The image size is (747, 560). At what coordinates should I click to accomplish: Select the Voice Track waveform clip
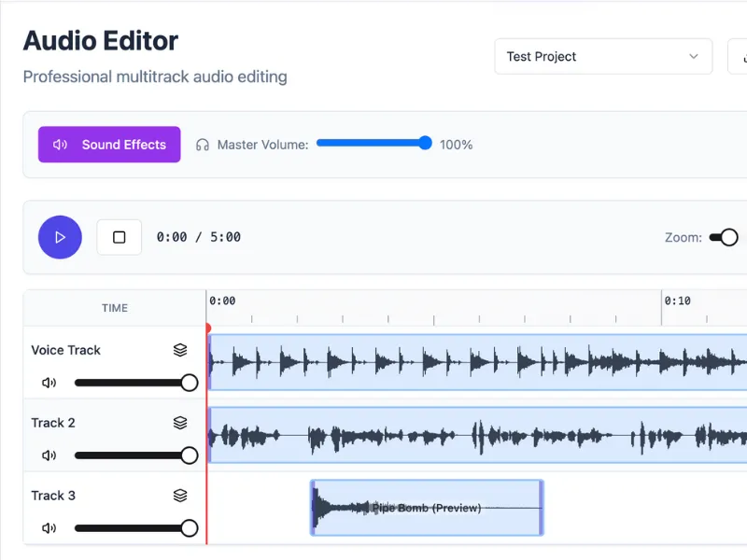(477, 362)
